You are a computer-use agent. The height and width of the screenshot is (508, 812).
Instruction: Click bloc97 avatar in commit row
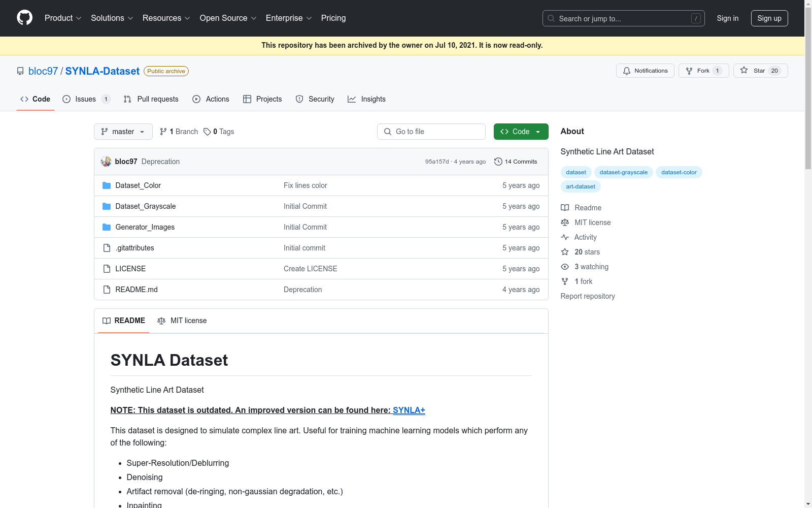106,162
